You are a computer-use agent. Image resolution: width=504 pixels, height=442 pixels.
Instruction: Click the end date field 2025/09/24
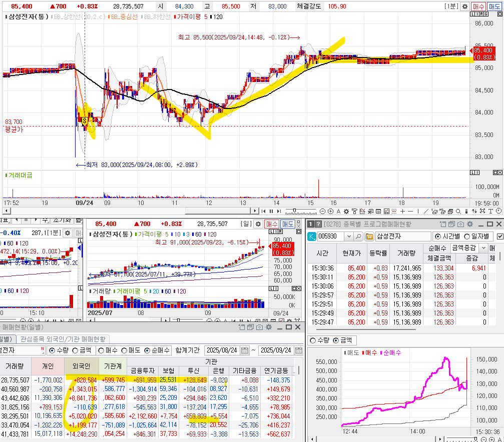click(276, 350)
